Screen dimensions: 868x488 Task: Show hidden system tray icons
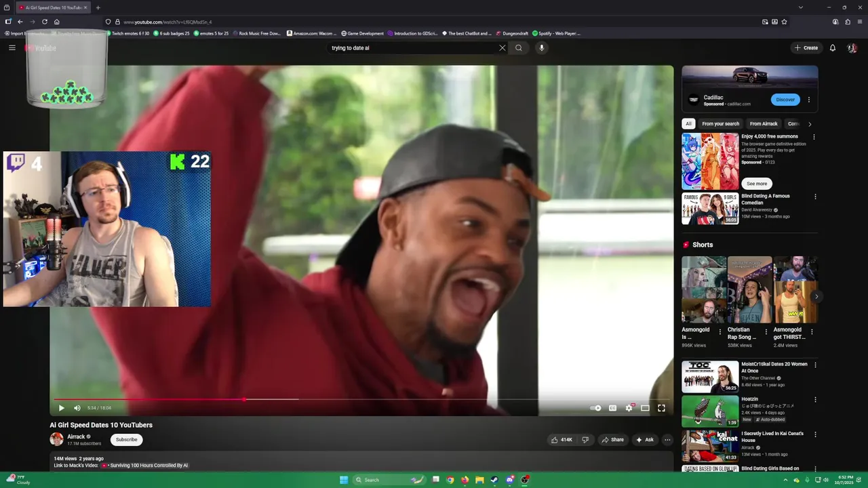786,480
